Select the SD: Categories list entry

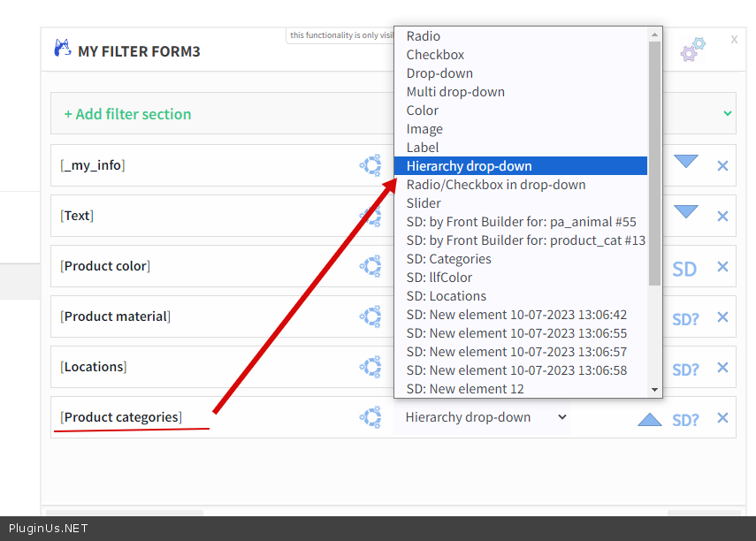448,259
